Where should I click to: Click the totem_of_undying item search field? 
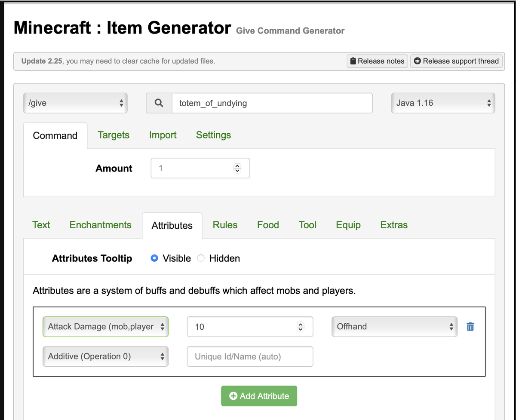pyautogui.click(x=272, y=103)
